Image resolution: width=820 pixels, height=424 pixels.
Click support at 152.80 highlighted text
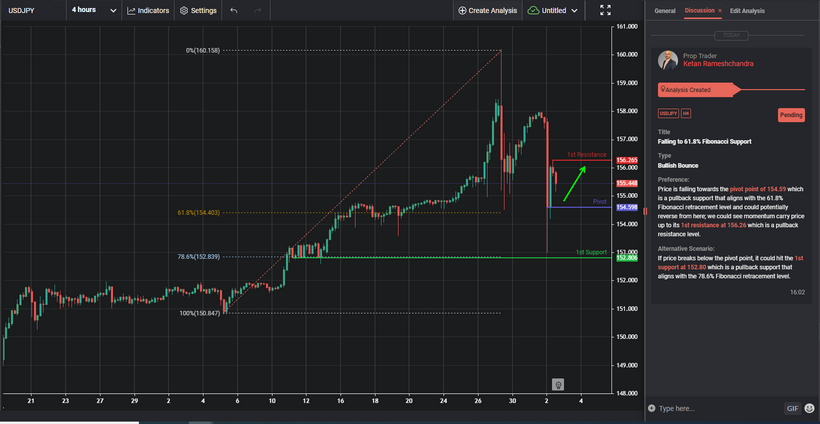click(x=682, y=267)
